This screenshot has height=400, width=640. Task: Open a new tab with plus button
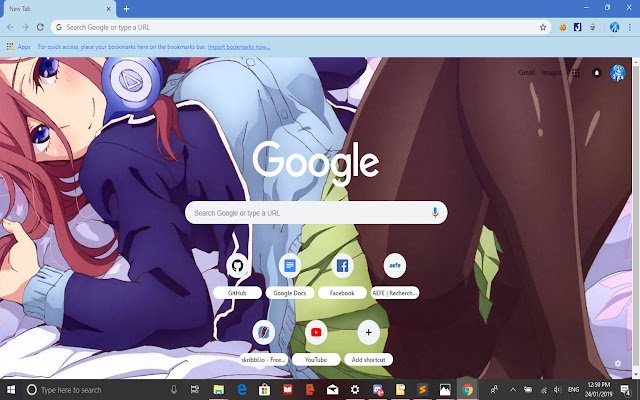click(x=127, y=9)
